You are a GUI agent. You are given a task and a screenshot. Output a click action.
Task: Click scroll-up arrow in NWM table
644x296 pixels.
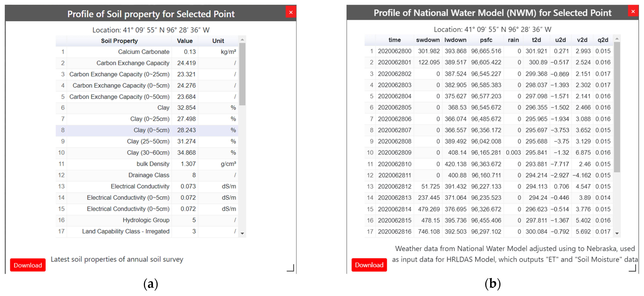pos(617,39)
